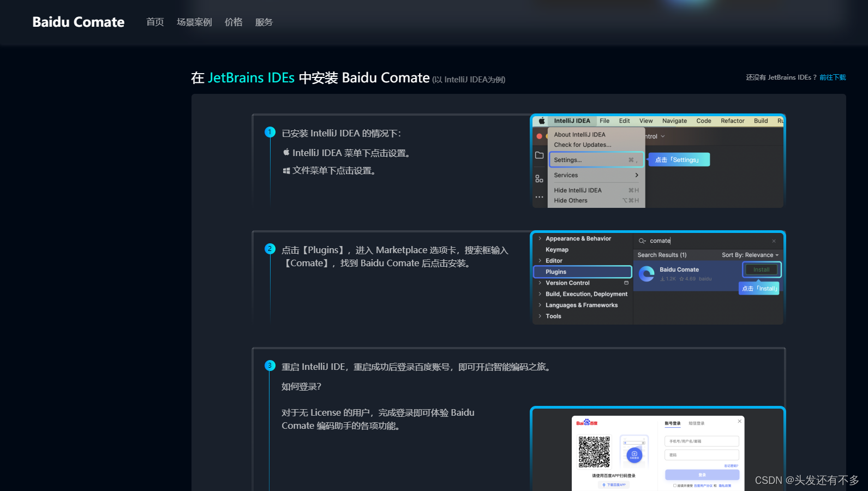Click the login QR code image

(x=594, y=452)
